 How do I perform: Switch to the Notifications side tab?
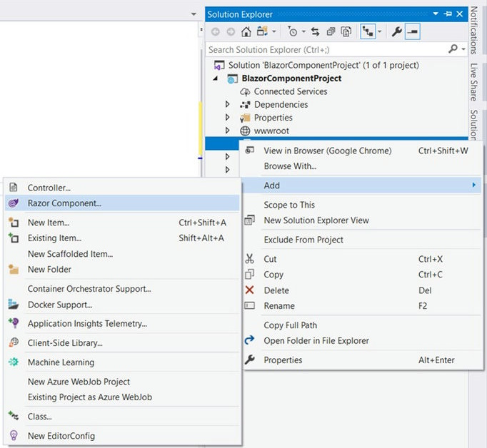tap(473, 31)
